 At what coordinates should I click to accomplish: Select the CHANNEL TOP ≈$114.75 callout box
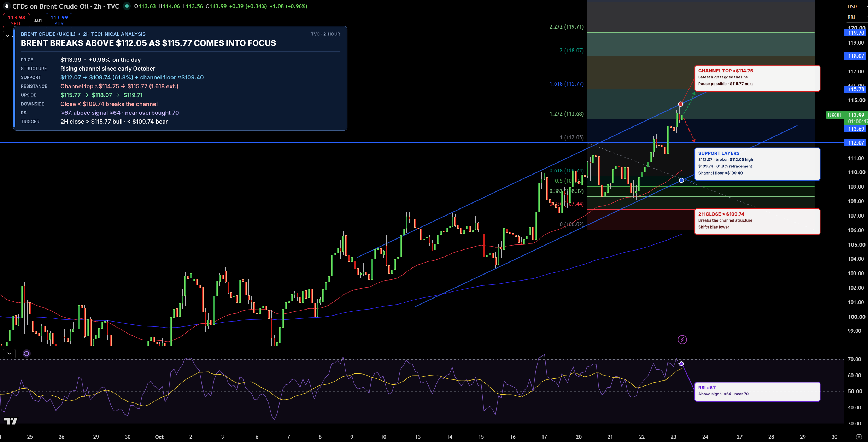tap(757, 78)
